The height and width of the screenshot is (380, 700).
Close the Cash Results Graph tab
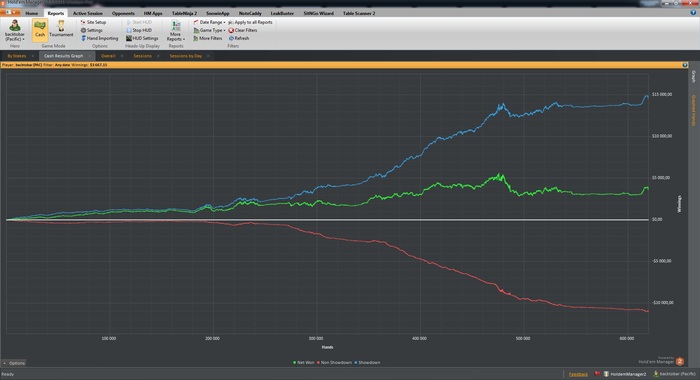pos(89,56)
